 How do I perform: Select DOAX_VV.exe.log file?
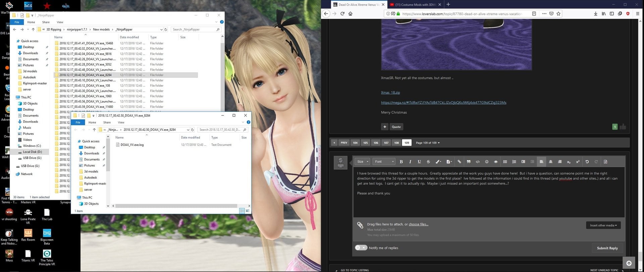click(132, 145)
